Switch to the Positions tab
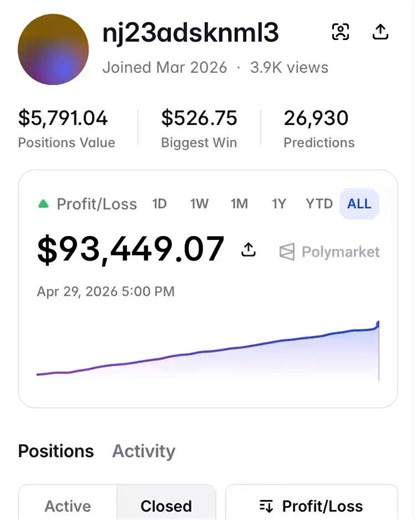416x520 pixels. tap(56, 451)
